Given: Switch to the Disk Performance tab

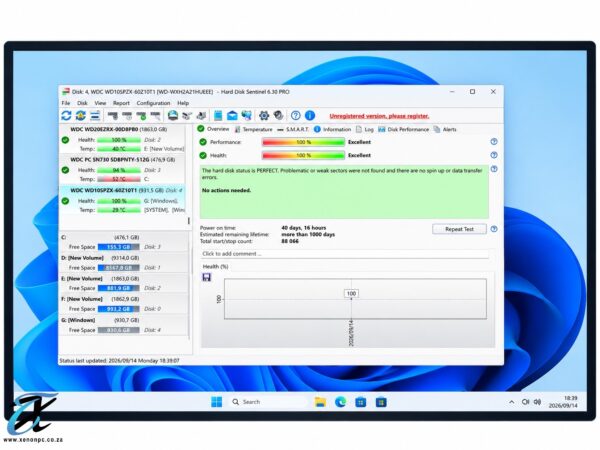Looking at the screenshot, I should pyautogui.click(x=404, y=129).
